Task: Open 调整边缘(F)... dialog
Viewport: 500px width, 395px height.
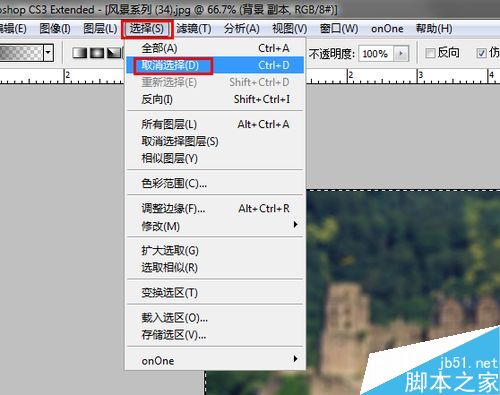Action: pyautogui.click(x=215, y=209)
